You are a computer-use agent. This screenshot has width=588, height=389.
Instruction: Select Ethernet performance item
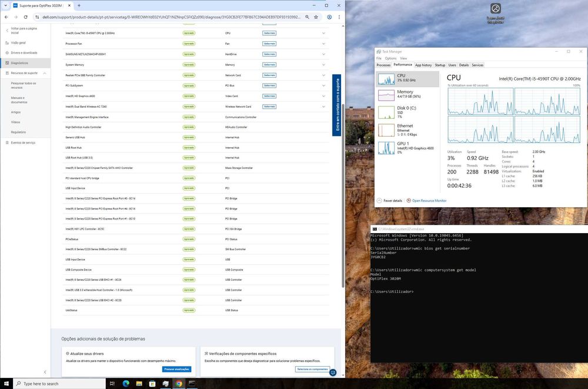click(407, 130)
